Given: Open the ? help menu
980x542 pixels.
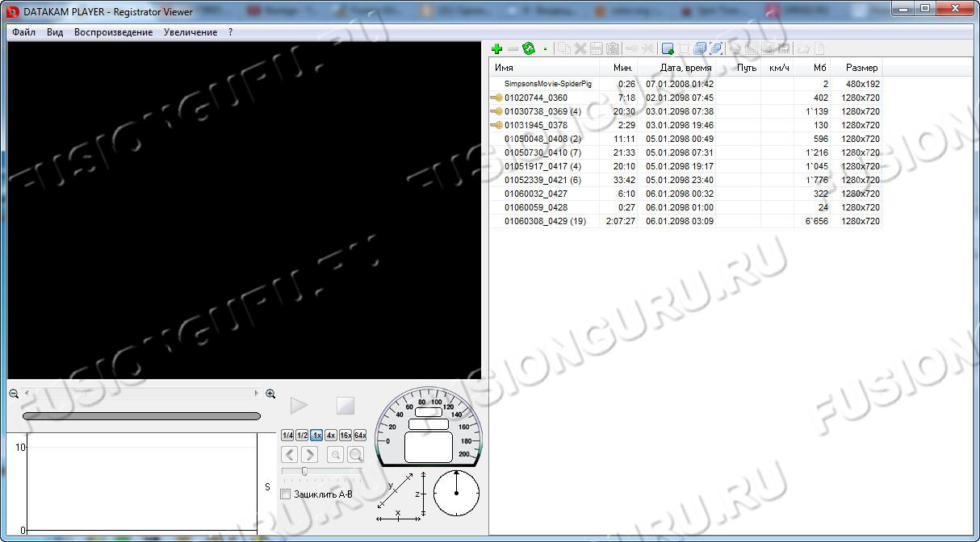Looking at the screenshot, I should pos(230,32).
